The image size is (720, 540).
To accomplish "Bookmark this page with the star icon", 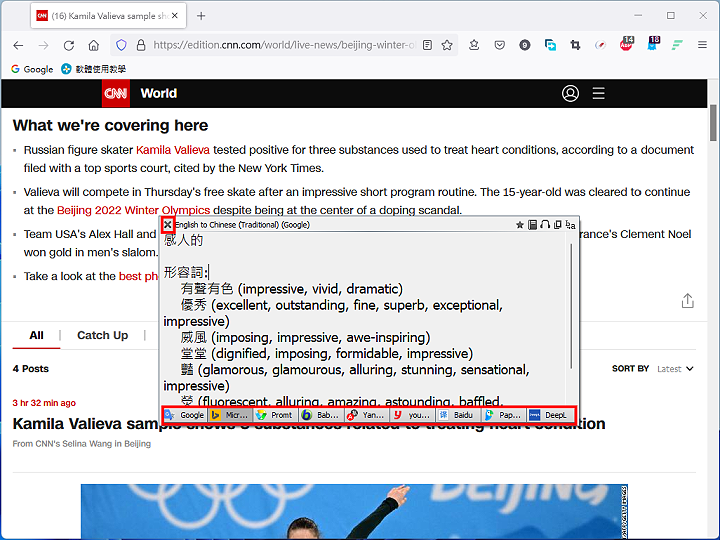I will click(447, 45).
